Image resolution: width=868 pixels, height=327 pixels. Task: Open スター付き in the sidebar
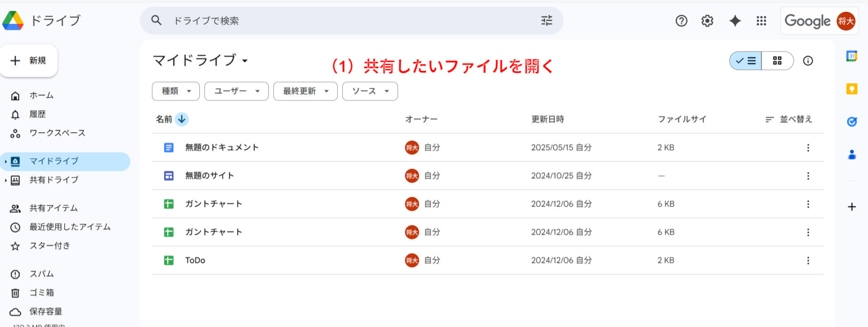click(50, 246)
